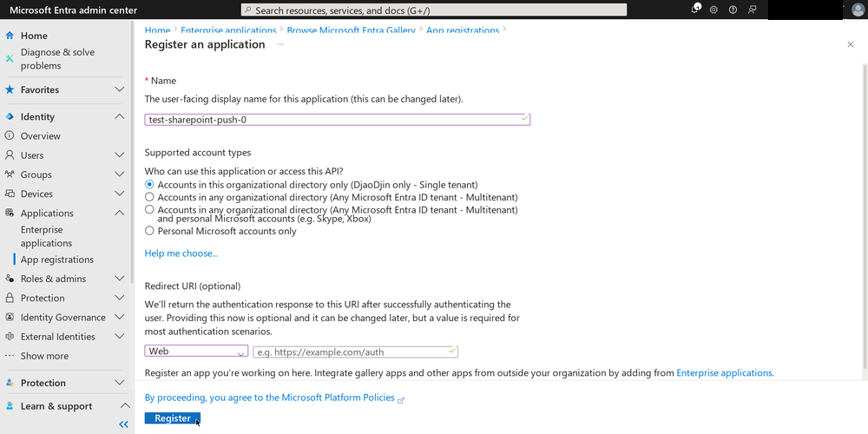Click the Protection section person-shield icon
This screenshot has width=868, height=434.
tap(10, 383)
